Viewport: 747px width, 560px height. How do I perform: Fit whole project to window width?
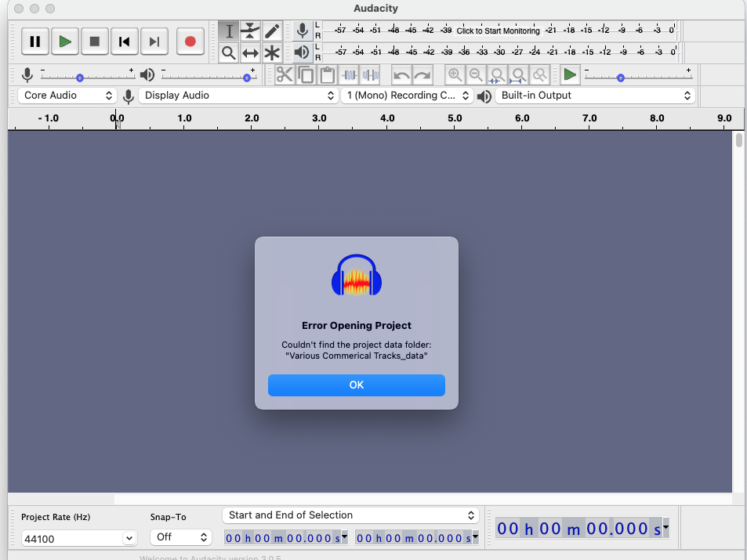[x=518, y=74]
